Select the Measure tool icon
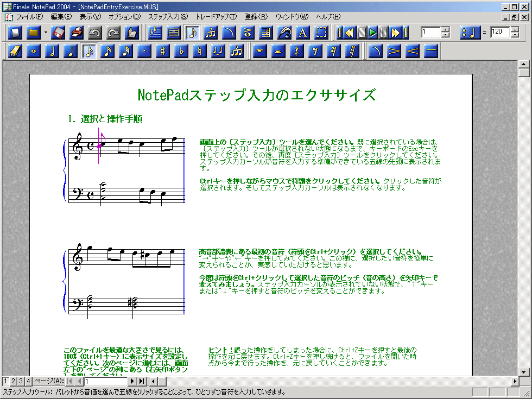Image resolution: width=532 pixels, height=399 pixels. [174, 33]
